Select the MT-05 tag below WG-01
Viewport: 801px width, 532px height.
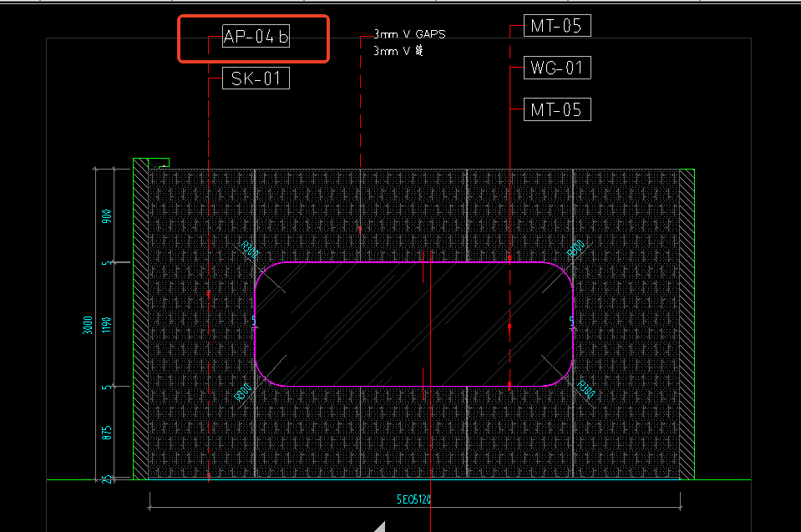click(557, 109)
